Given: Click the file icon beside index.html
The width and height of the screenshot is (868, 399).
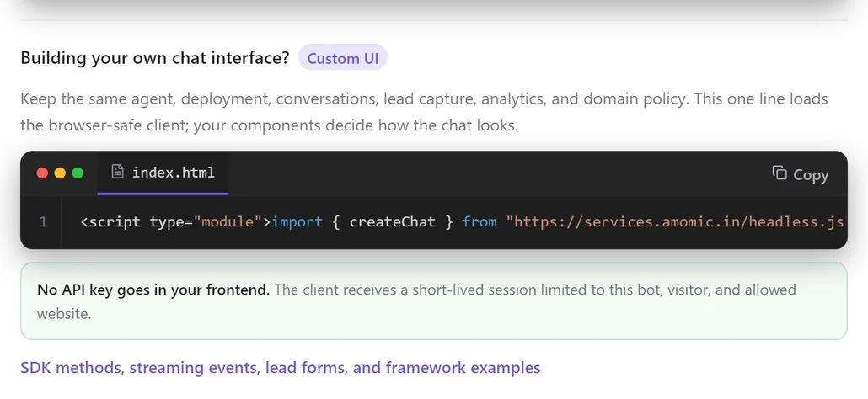Looking at the screenshot, I should pos(117,172).
